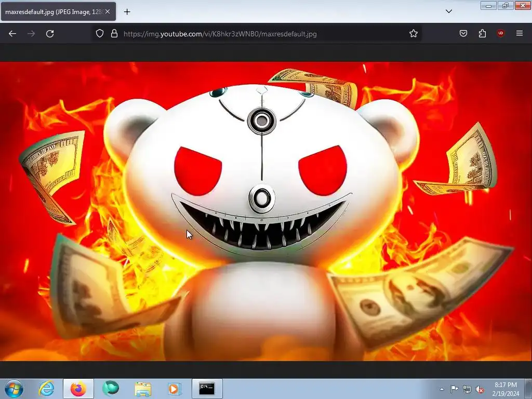Switch to the Command Prompt window
Image resolution: width=532 pixels, height=399 pixels.
coord(207,389)
